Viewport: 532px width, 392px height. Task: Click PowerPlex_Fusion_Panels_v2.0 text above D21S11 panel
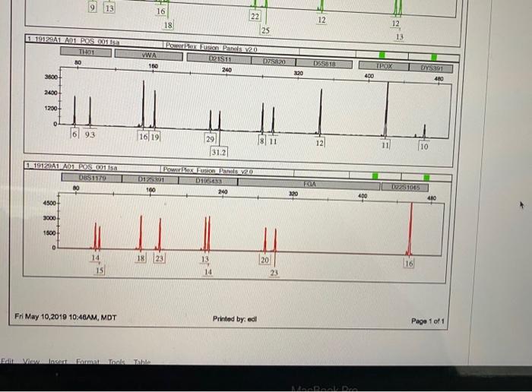point(212,47)
